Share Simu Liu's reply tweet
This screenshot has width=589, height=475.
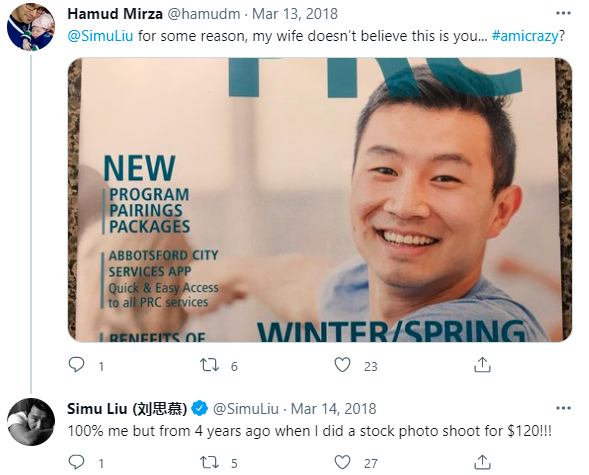pos(482,462)
